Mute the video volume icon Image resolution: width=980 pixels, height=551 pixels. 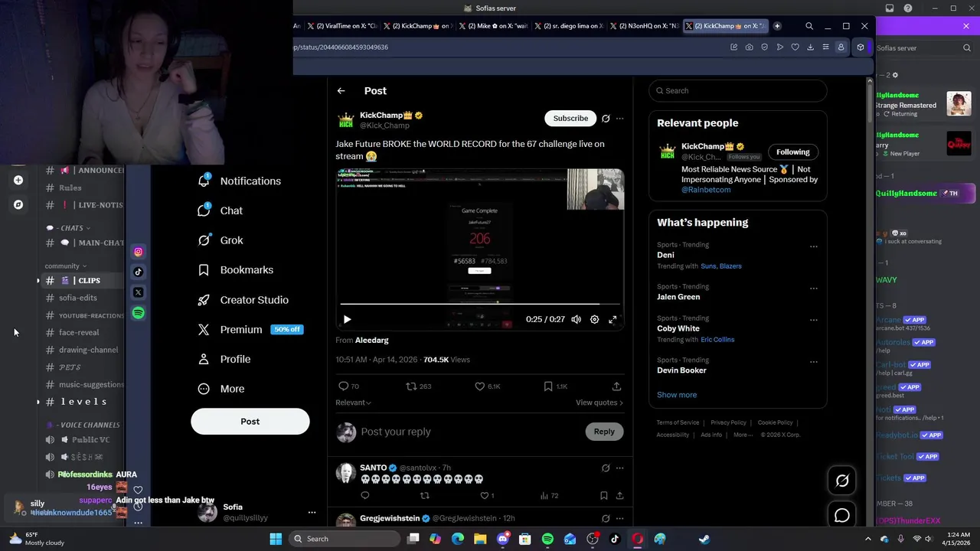click(576, 319)
